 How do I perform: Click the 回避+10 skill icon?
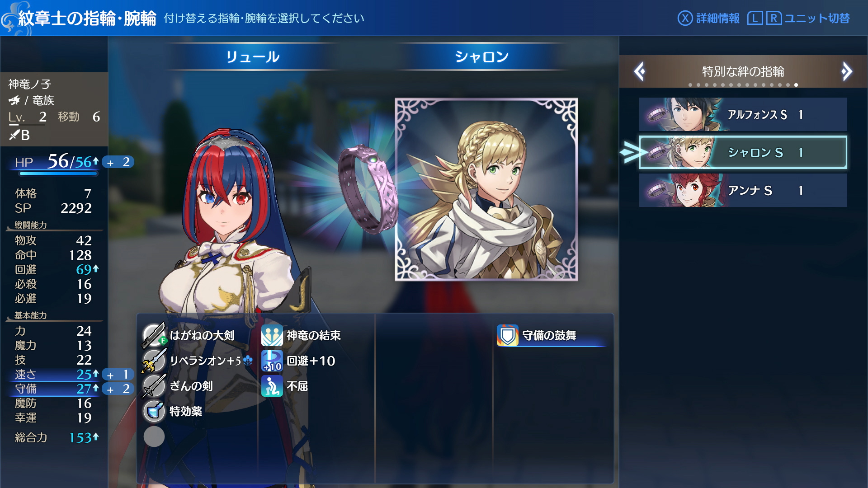(x=272, y=361)
